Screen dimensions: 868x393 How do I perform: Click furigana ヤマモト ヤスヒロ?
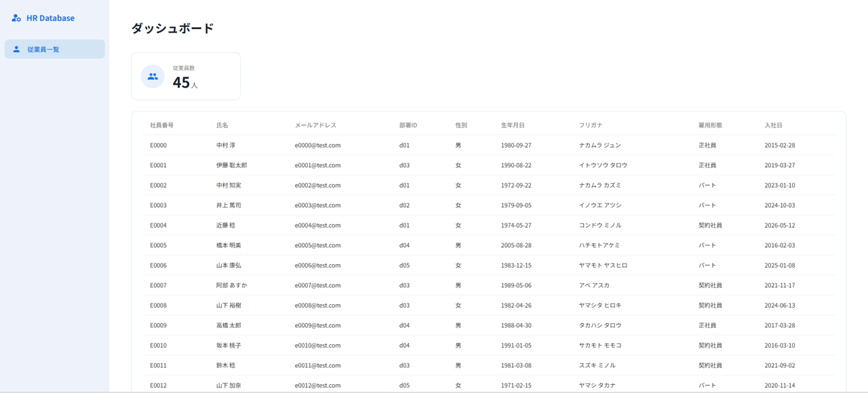603,266
